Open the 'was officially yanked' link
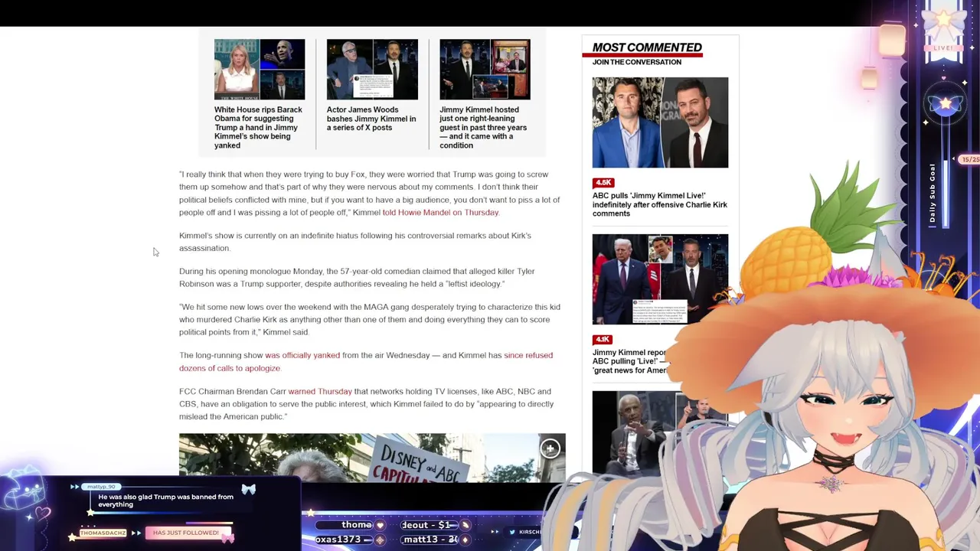Image resolution: width=980 pixels, height=551 pixels. [302, 355]
